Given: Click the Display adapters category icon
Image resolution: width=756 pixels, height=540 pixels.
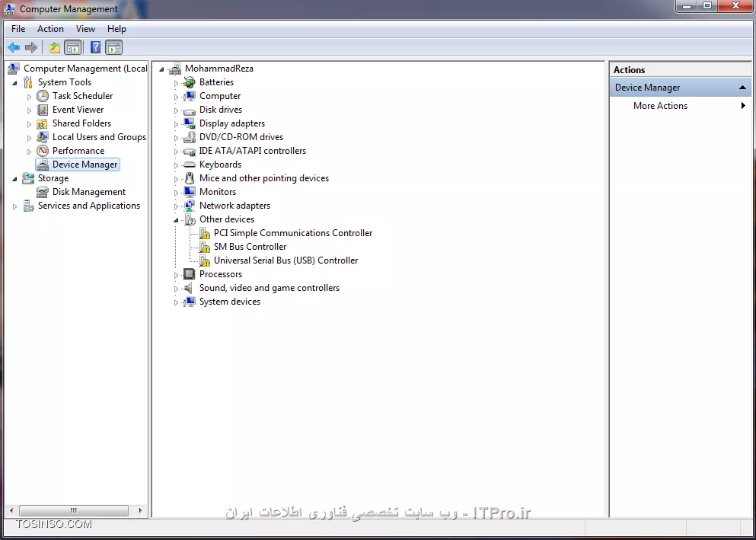Looking at the screenshot, I should coord(190,123).
